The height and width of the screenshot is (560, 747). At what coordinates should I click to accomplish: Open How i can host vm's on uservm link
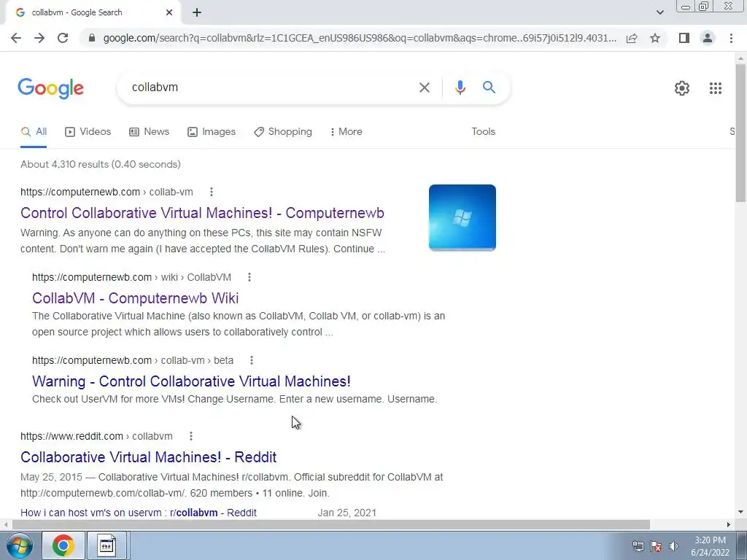(139, 513)
